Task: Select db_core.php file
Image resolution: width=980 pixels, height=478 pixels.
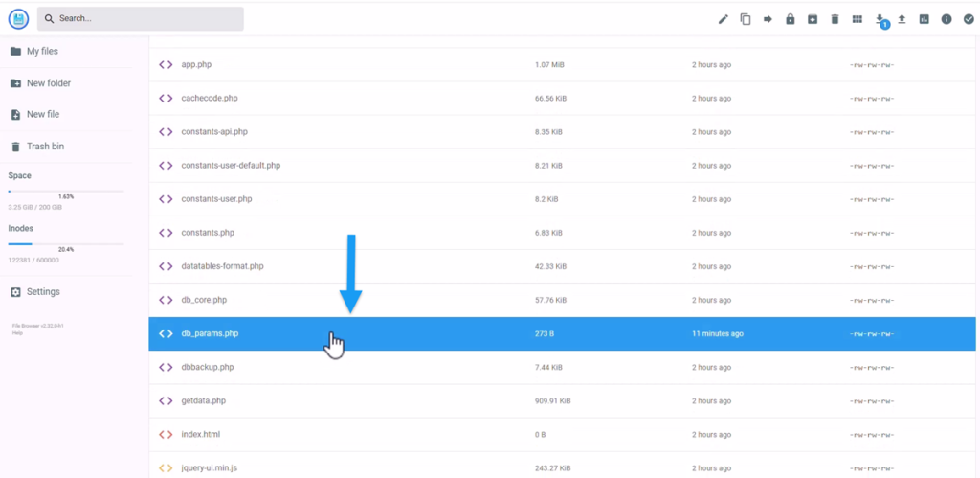Action: (x=563, y=301)
